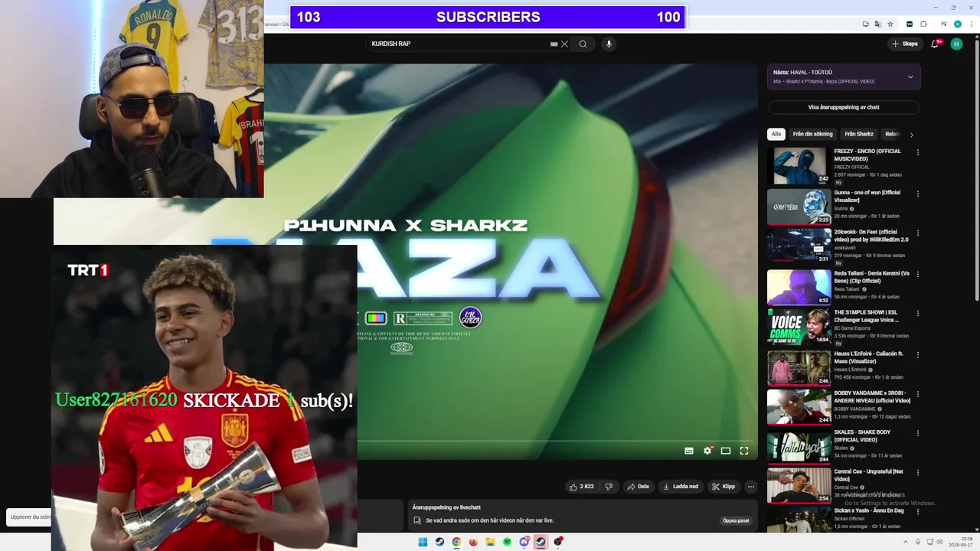Click the 20kwokk On Feet thumbnail
980x551 pixels.
pos(799,246)
